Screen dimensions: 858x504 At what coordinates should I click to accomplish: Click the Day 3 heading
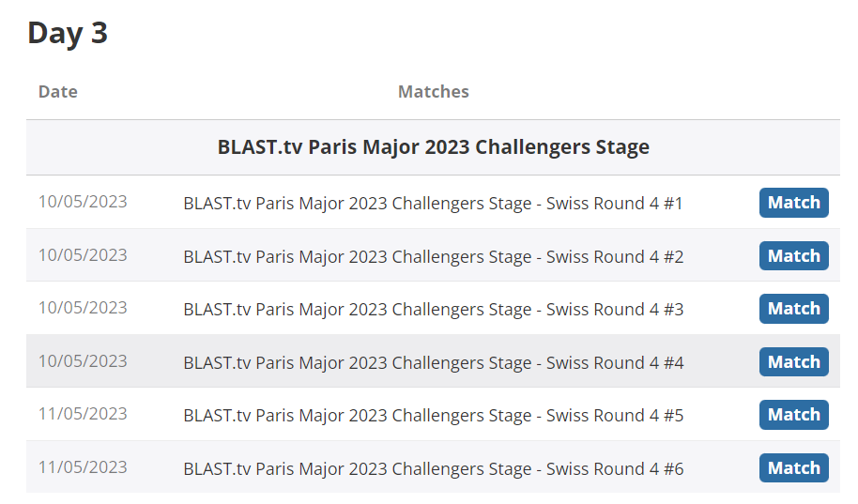point(68,34)
